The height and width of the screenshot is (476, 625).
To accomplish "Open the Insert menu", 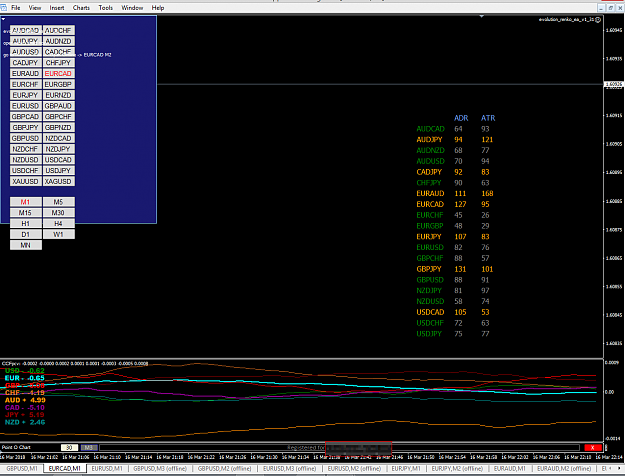I will pyautogui.click(x=57, y=8).
